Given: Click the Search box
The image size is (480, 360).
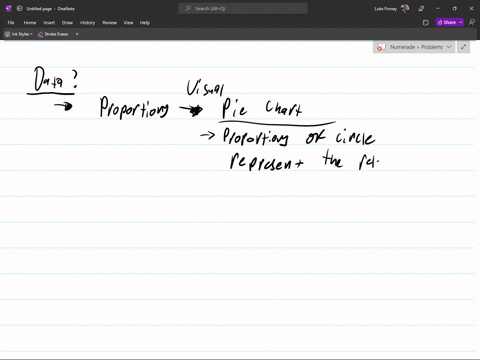Looking at the screenshot, I should [x=243, y=9].
